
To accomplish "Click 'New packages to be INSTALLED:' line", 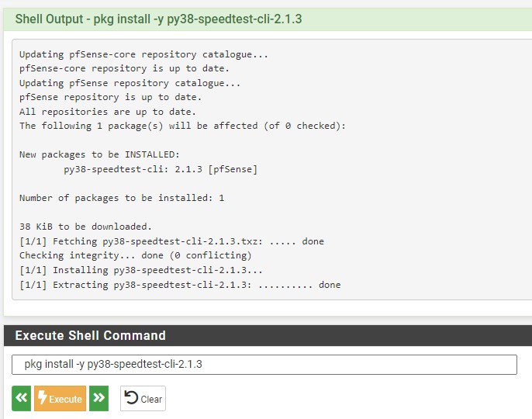I will 99,155.
